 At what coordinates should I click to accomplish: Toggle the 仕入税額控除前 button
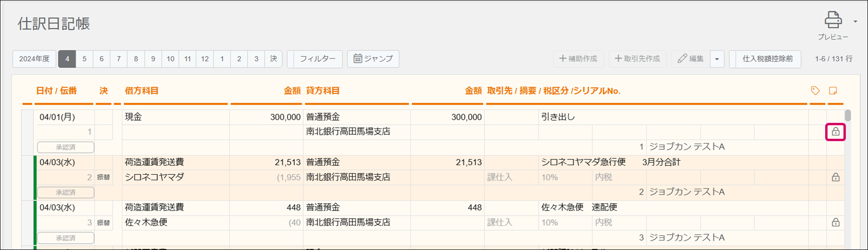point(767,59)
